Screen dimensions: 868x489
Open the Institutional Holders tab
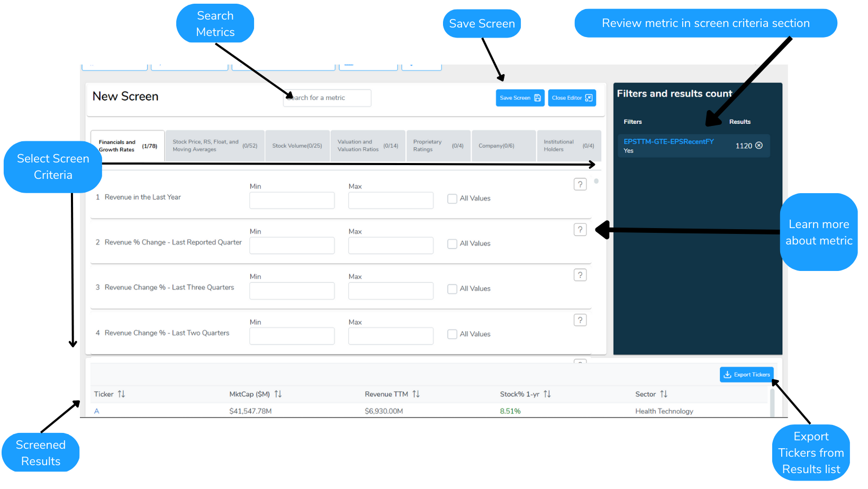pyautogui.click(x=569, y=146)
